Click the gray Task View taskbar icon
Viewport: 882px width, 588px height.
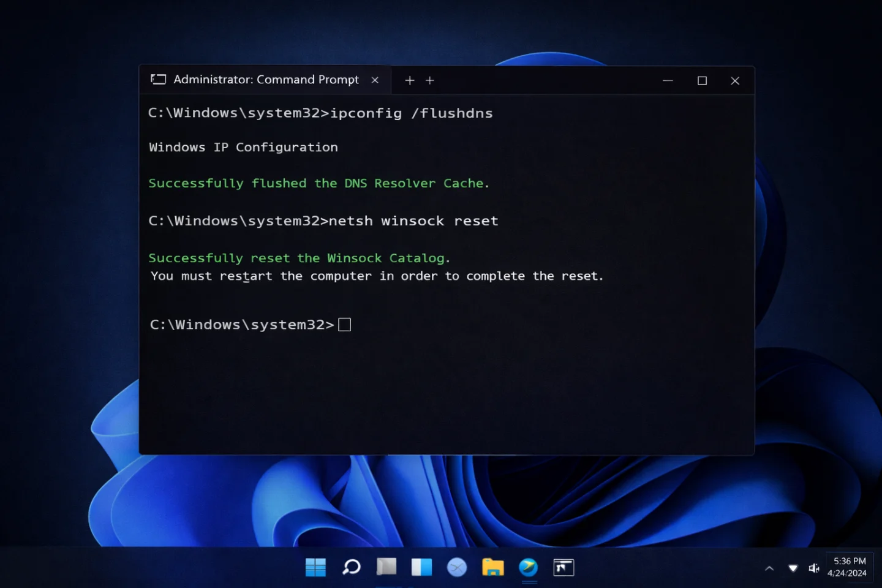pos(386,567)
